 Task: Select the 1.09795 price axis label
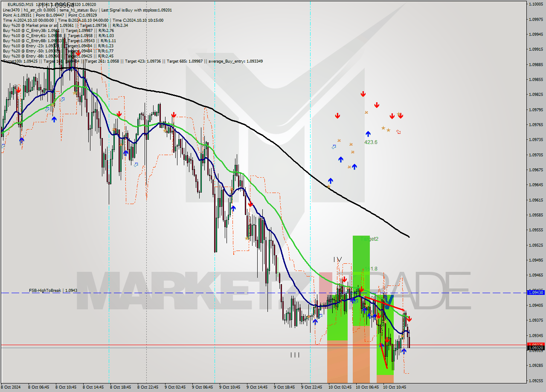536,110
